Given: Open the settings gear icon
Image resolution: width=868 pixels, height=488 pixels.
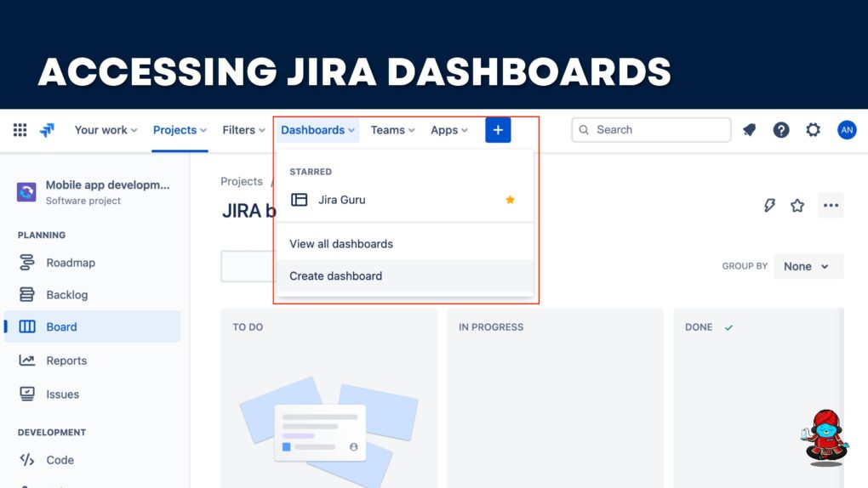Looking at the screenshot, I should click(814, 130).
